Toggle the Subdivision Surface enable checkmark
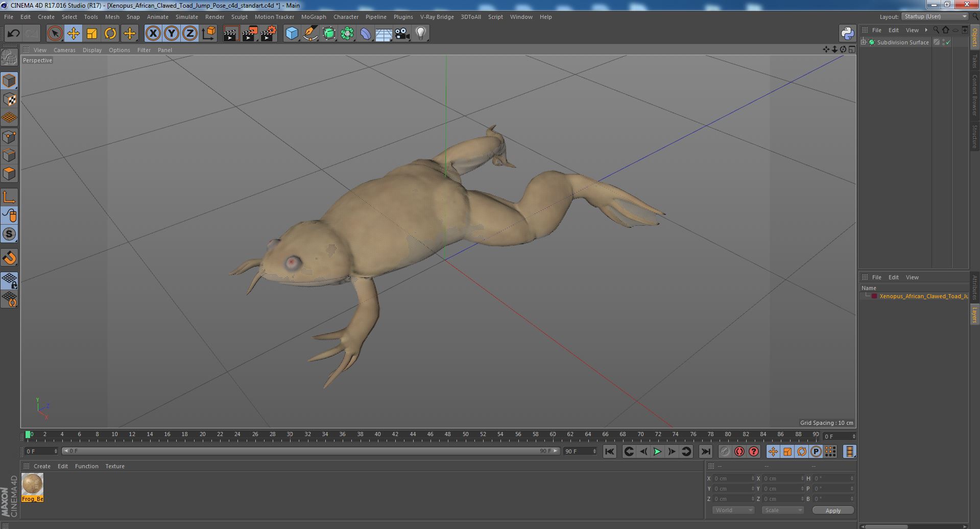The height and width of the screenshot is (529, 980). coord(948,42)
